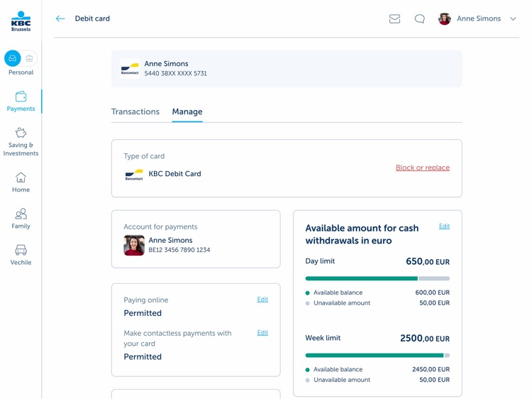This screenshot has height=399, width=532.
Task: Switch to business briefcase profile toggle
Action: tap(30, 58)
